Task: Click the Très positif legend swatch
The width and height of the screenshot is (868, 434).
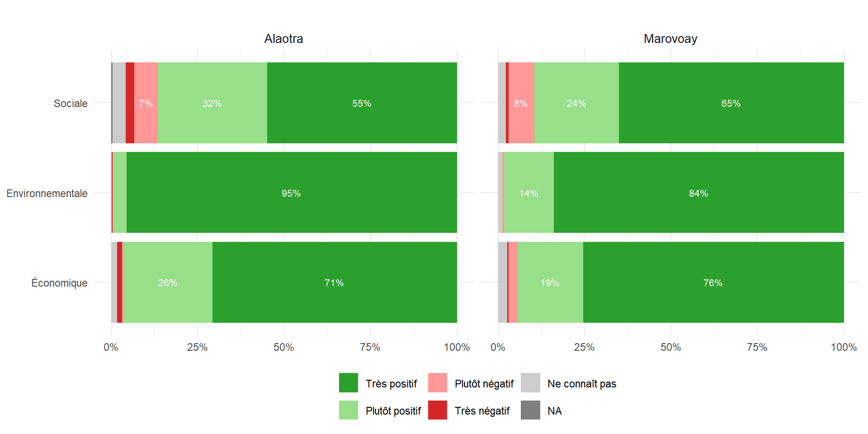Action: pyautogui.click(x=348, y=382)
